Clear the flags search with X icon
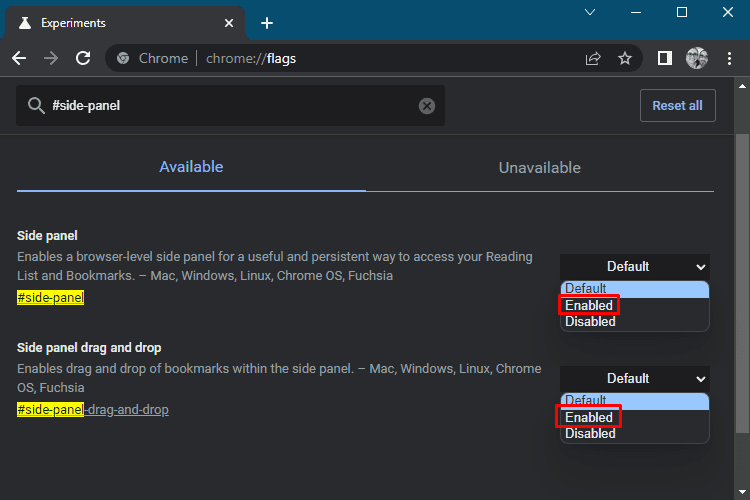Image resolution: width=750 pixels, height=500 pixels. (x=427, y=106)
